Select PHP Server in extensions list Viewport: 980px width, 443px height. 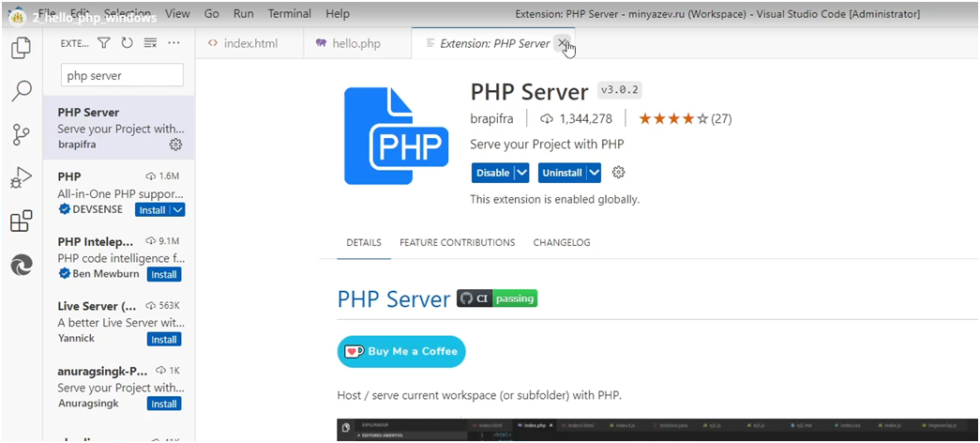tap(119, 129)
